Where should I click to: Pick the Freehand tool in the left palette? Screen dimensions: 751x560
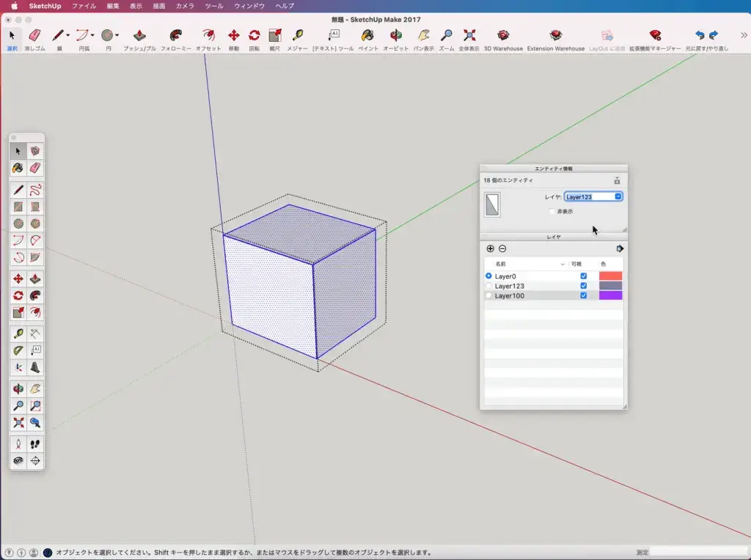(35, 190)
